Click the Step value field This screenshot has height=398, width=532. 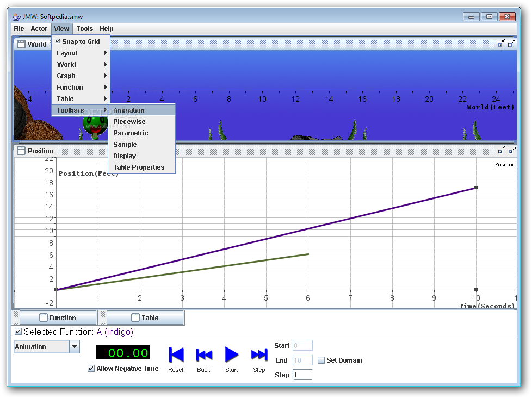[302, 375]
